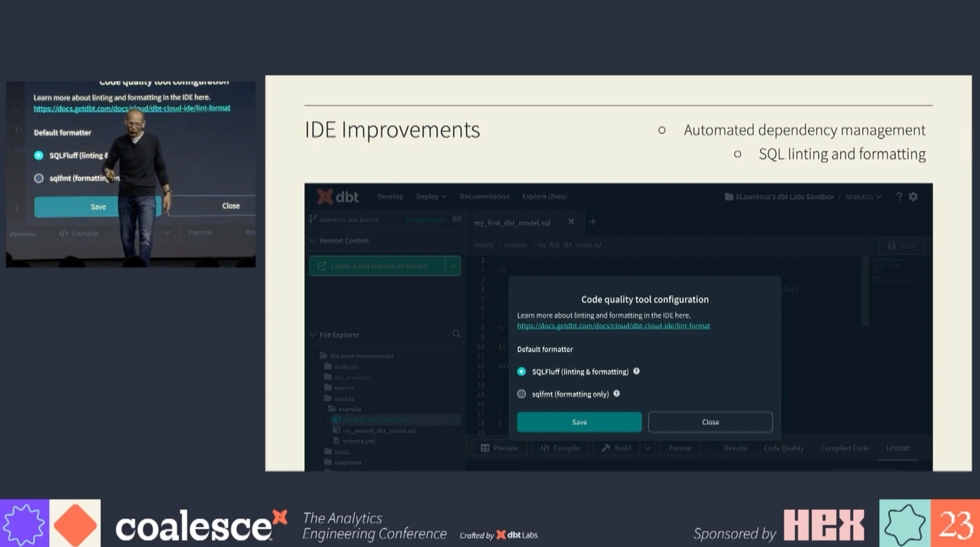Choose sqlfmt formatting only option
Viewport: 980px width, 547px height.
[x=521, y=394]
